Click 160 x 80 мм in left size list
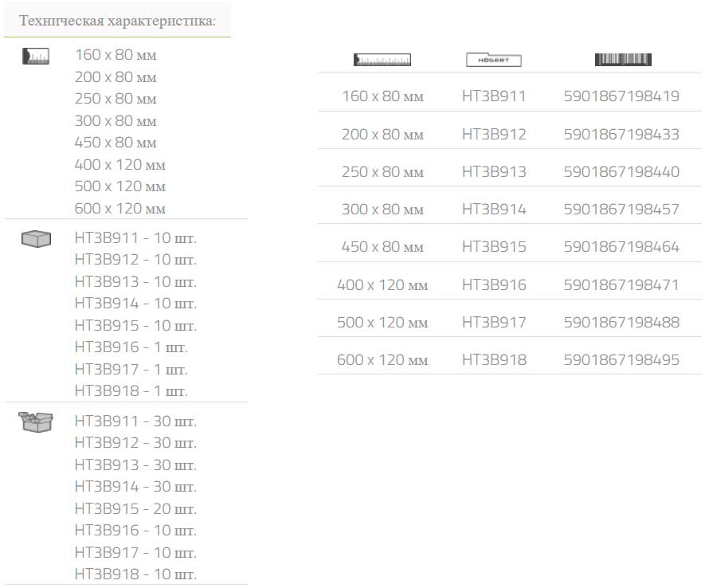This screenshot has height=588, width=705. tap(116, 56)
